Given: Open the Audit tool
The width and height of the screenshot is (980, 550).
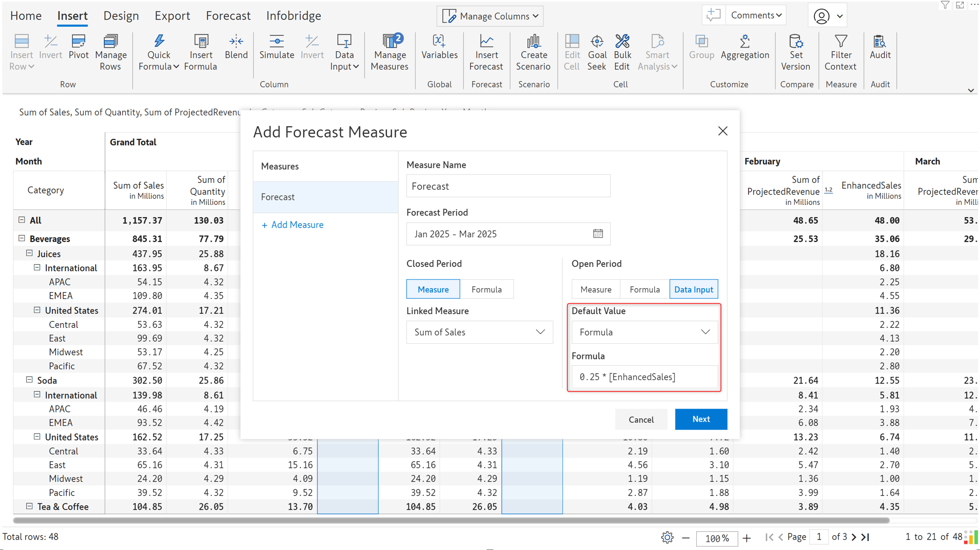Looking at the screenshot, I should 880,47.
